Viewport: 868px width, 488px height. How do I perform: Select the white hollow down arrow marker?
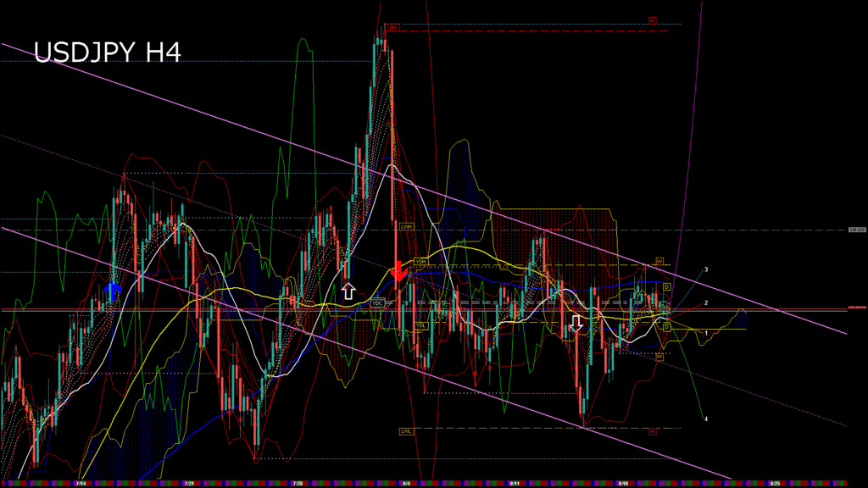(577, 324)
